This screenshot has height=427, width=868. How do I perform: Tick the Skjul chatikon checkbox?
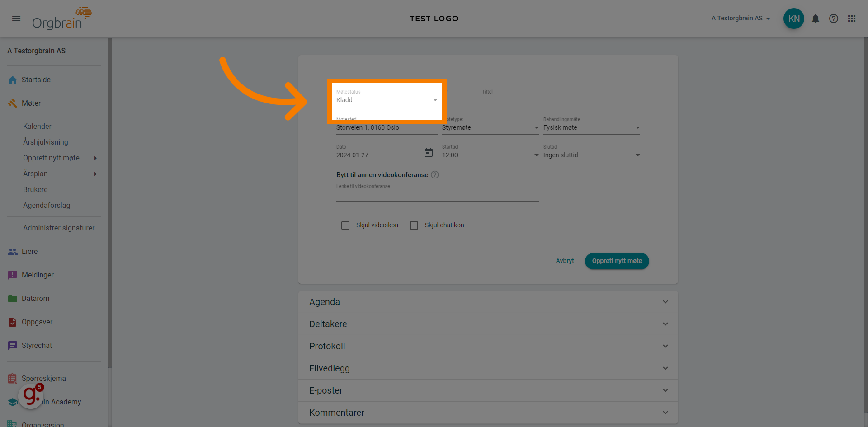414,225
